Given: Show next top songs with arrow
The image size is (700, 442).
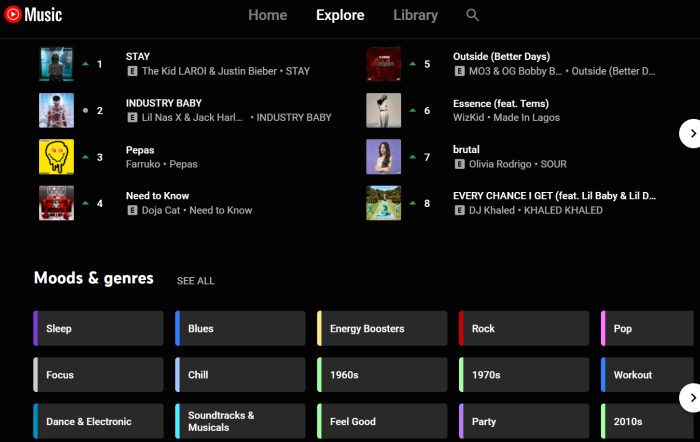Looking at the screenshot, I should point(691,133).
